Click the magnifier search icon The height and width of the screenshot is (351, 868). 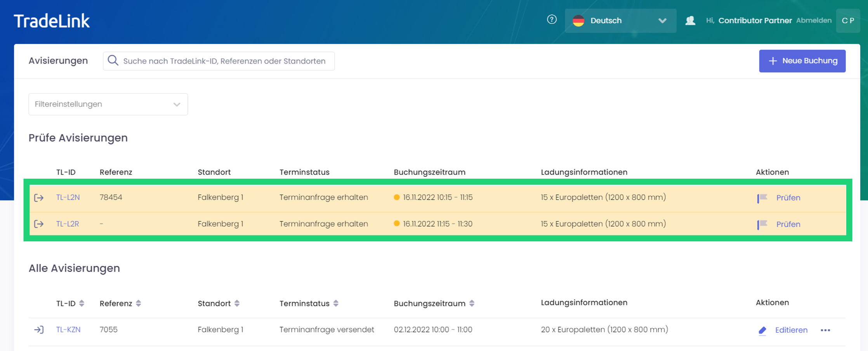[x=113, y=61]
